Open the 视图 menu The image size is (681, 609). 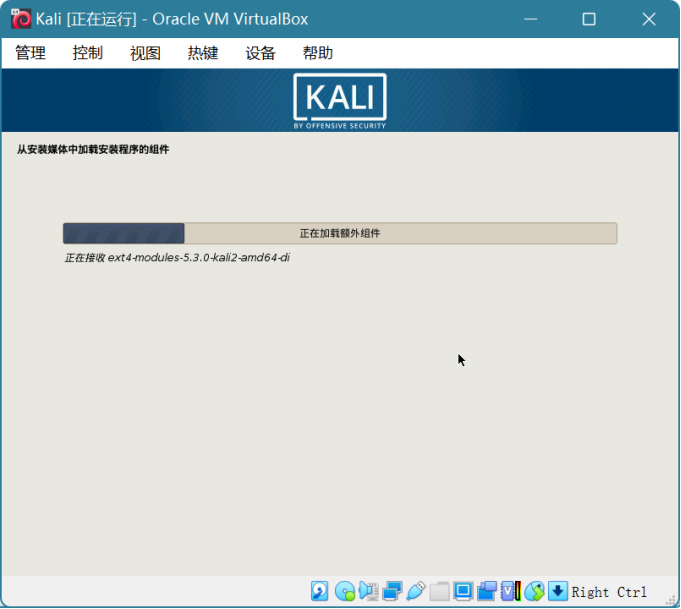pyautogui.click(x=145, y=53)
